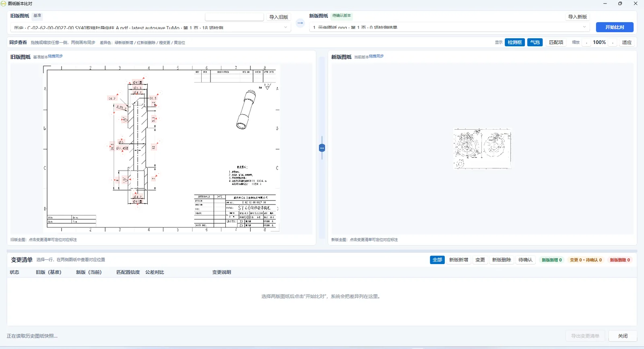This screenshot has width=644, height=349.
Task: Open the old drawing version dropdown
Action: coord(151,27)
